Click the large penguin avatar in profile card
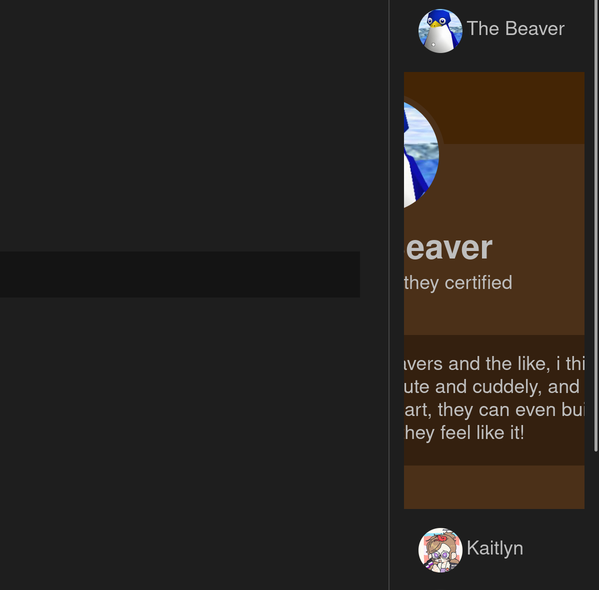The width and height of the screenshot is (599, 590). (421, 154)
